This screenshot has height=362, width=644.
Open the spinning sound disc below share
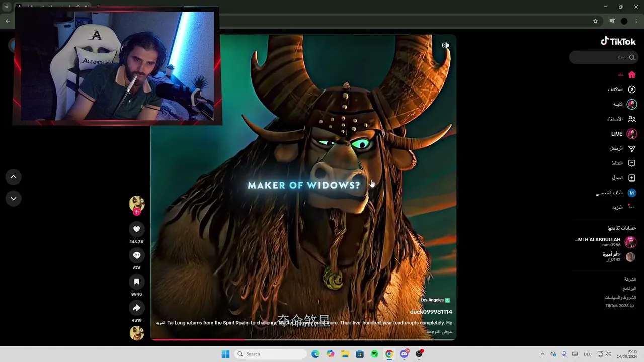tap(137, 333)
